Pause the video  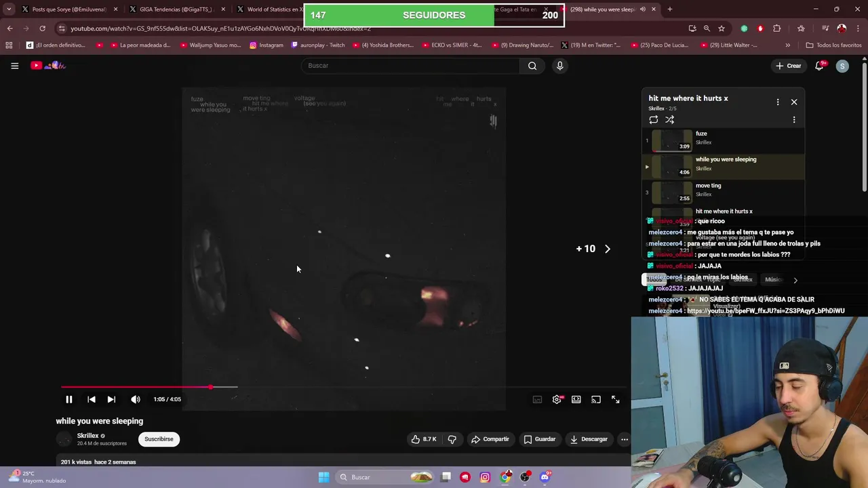pyautogui.click(x=68, y=399)
